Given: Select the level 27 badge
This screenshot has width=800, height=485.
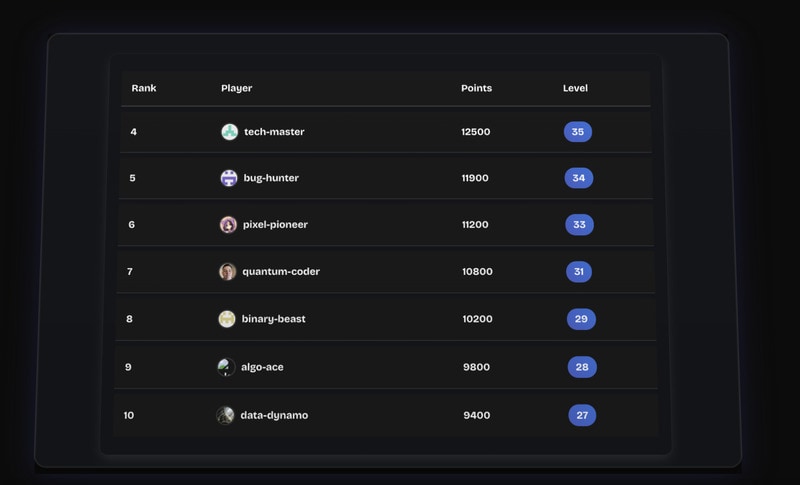Looking at the screenshot, I should pos(582,415).
